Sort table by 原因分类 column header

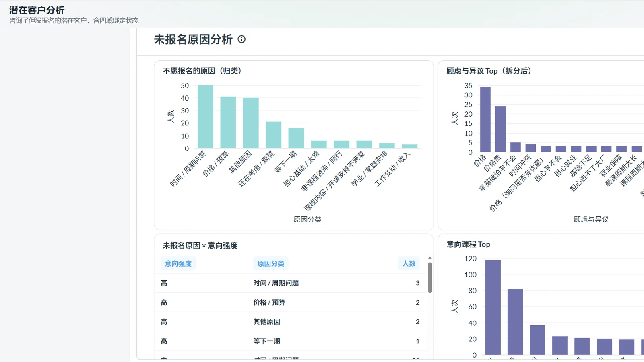tap(271, 263)
